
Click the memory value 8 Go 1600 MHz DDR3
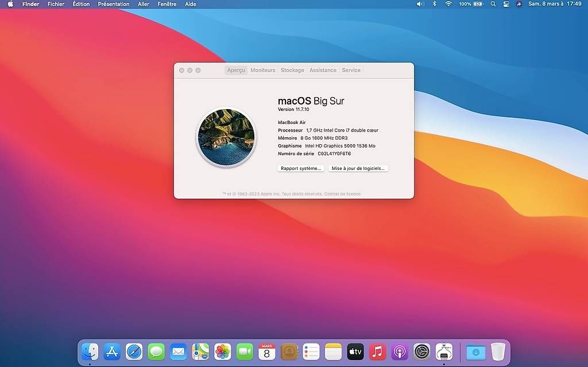(324, 138)
